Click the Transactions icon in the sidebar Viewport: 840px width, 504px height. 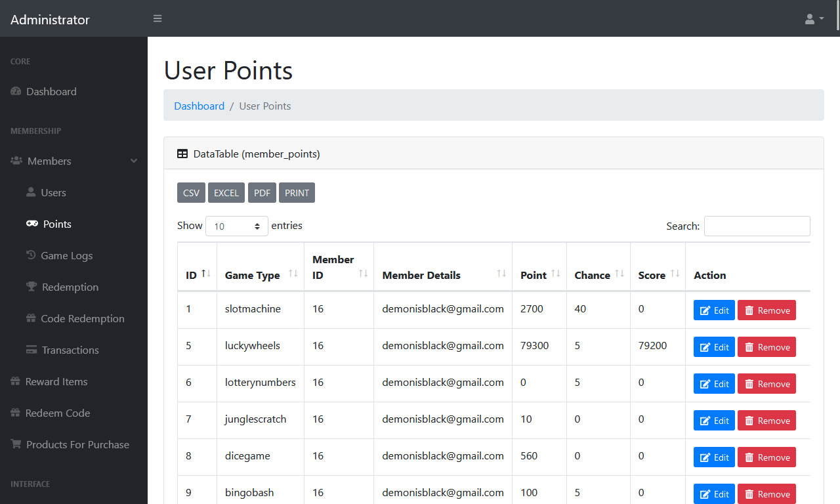(x=31, y=350)
